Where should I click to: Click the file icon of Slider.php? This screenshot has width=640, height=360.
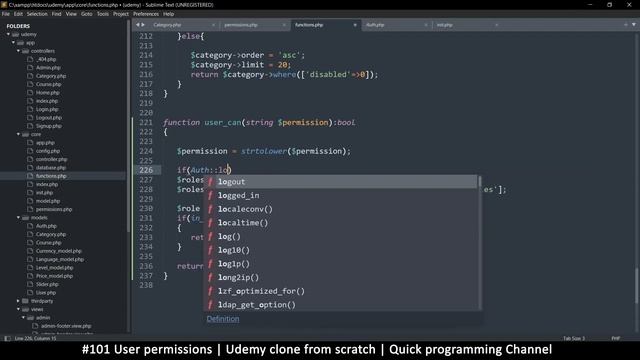point(30,284)
